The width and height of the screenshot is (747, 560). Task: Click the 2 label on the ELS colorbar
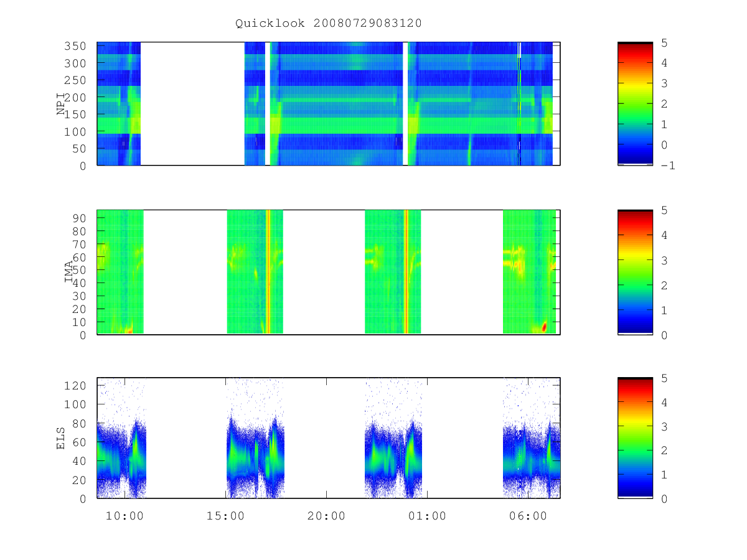tap(665, 450)
